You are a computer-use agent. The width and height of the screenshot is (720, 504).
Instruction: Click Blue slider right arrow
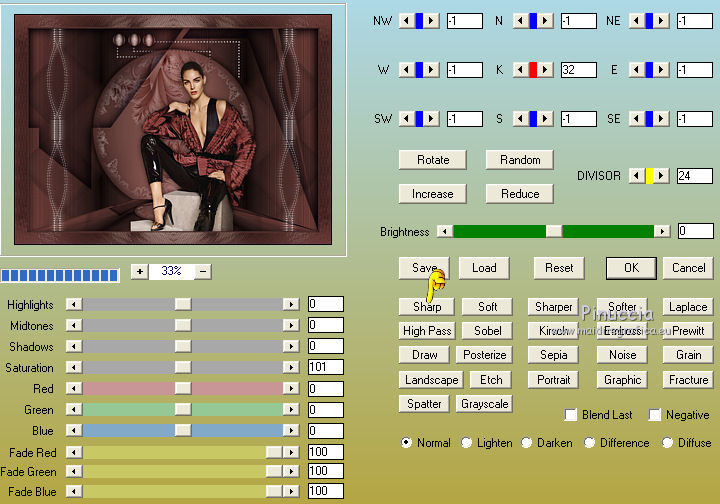coord(291,431)
